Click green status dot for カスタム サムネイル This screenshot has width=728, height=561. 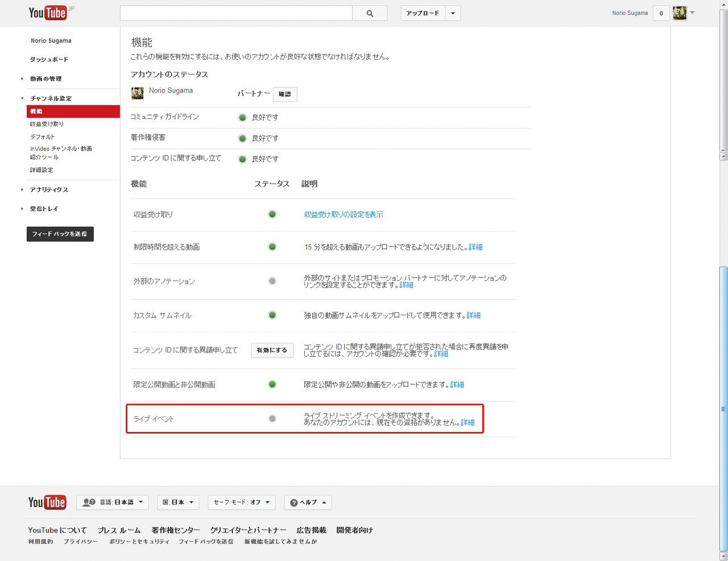pyautogui.click(x=272, y=315)
